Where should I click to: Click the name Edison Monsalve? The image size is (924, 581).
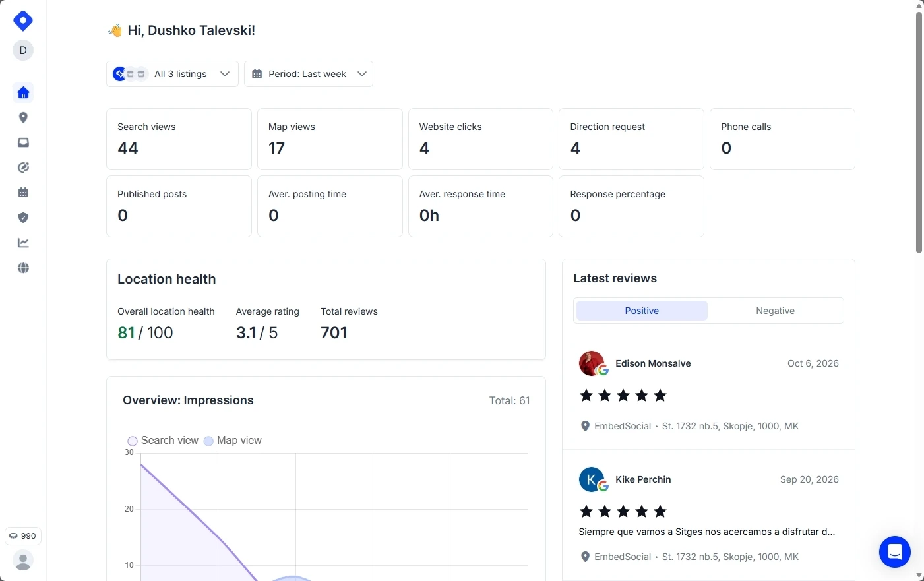tap(653, 363)
